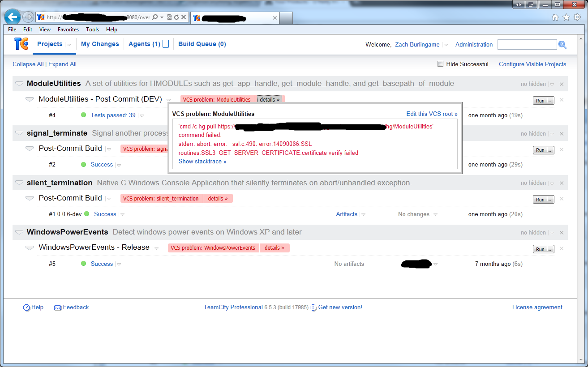
Task: Toggle Hide Successful checkbox
Action: 440,64
